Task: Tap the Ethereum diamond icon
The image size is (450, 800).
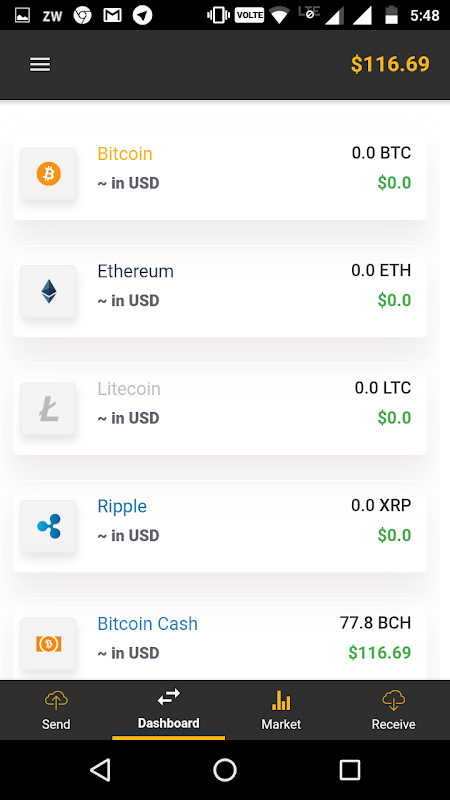Action: point(48,291)
